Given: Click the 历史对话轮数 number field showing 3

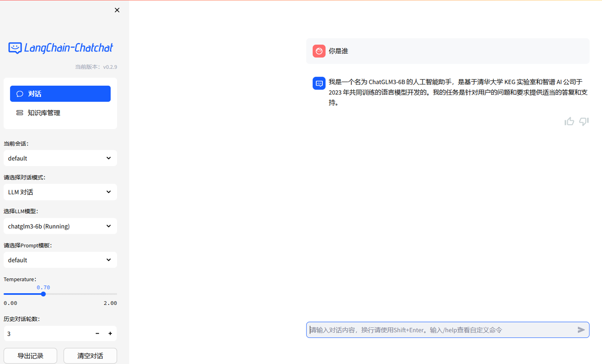Looking at the screenshot, I should click(47, 334).
